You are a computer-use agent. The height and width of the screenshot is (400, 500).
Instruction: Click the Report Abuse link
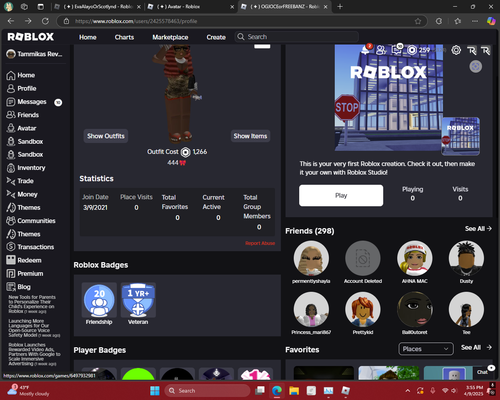[x=260, y=243]
